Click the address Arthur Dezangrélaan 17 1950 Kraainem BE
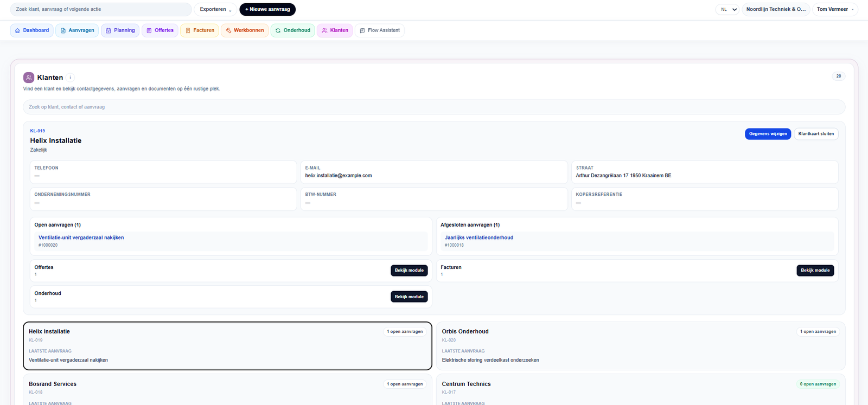Screen dimensions: 868x405 [x=623, y=176]
